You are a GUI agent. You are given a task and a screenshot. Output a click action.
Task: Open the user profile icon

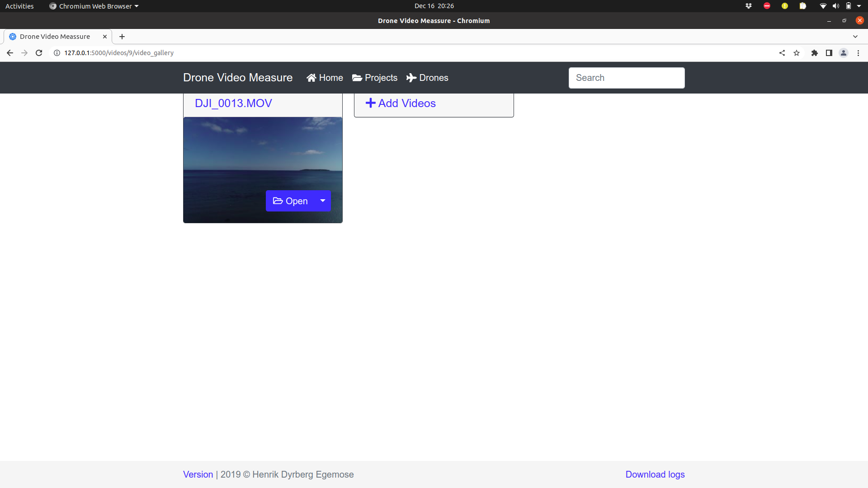[x=844, y=53]
